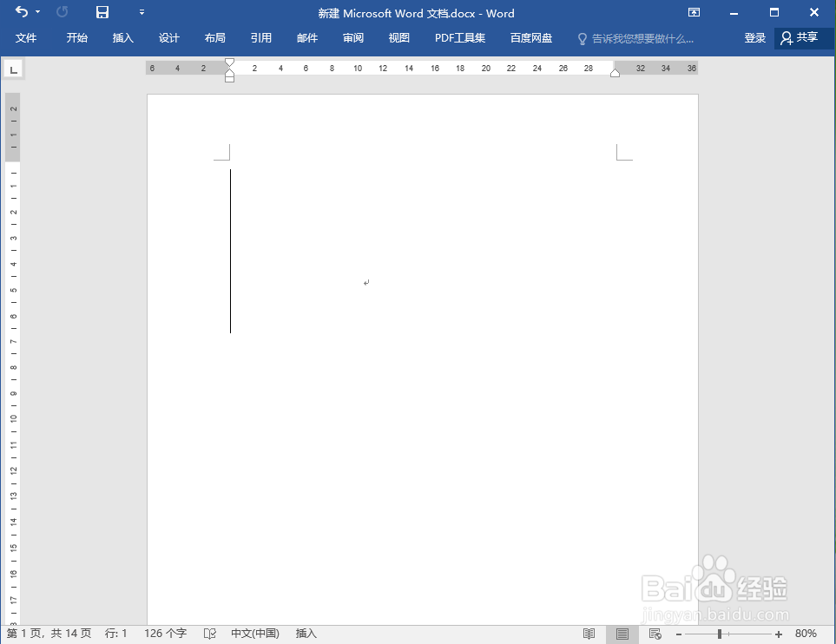This screenshot has height=644, width=836.
Task: Go to the 审阅 tab
Action: (x=353, y=38)
